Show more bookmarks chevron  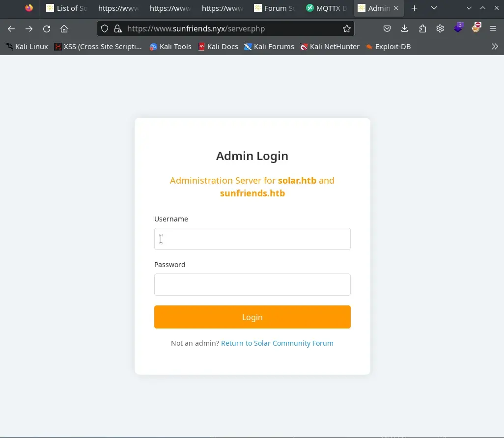pyautogui.click(x=495, y=47)
